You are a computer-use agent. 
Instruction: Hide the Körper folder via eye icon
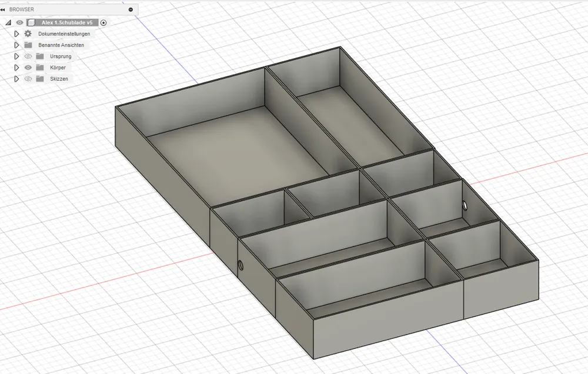[x=28, y=68]
